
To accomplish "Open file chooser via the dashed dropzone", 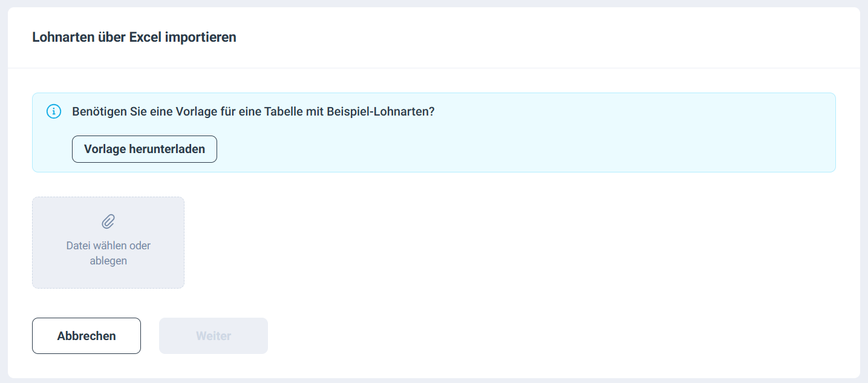I will pos(108,242).
